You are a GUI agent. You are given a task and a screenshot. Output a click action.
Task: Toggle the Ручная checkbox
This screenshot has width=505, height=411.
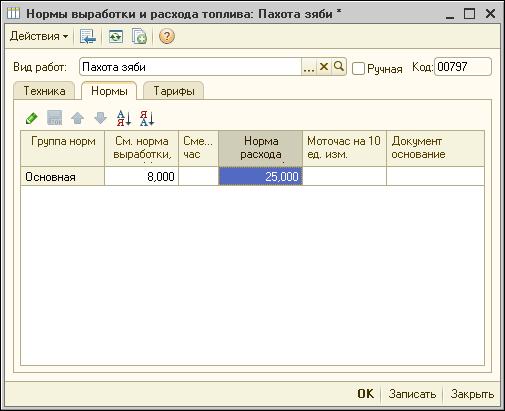pyautogui.click(x=358, y=69)
